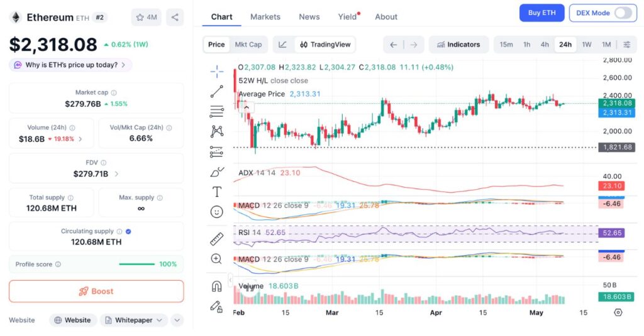This screenshot has height=336, width=644.
Task: Open the Website link
Action: tap(73, 320)
